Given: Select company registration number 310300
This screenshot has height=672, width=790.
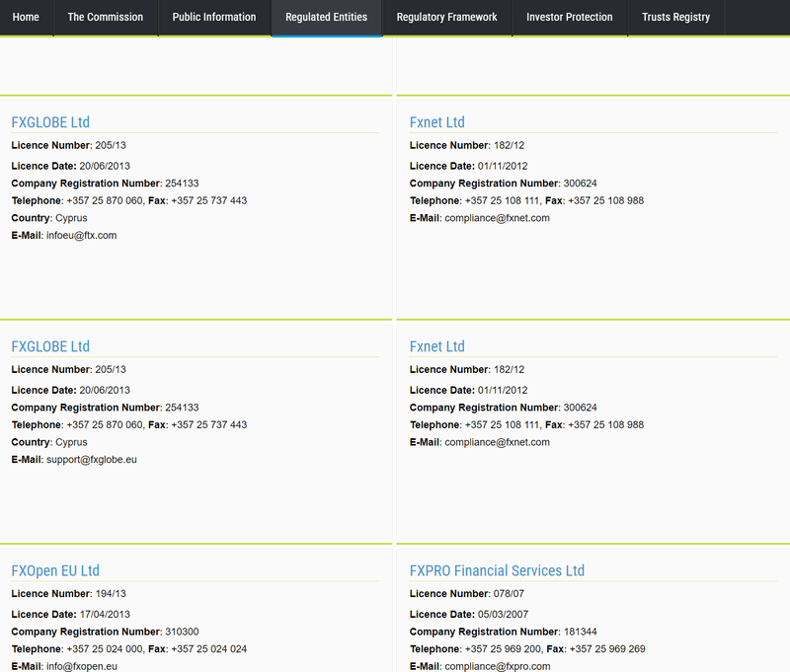Looking at the screenshot, I should 182,632.
